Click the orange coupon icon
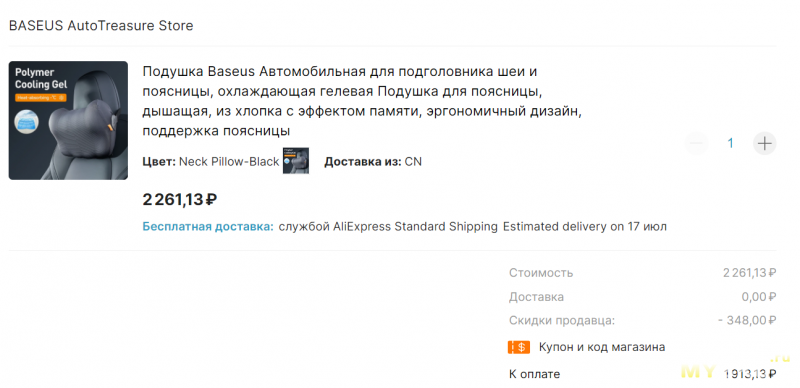The height and width of the screenshot is (388, 800). 519,348
